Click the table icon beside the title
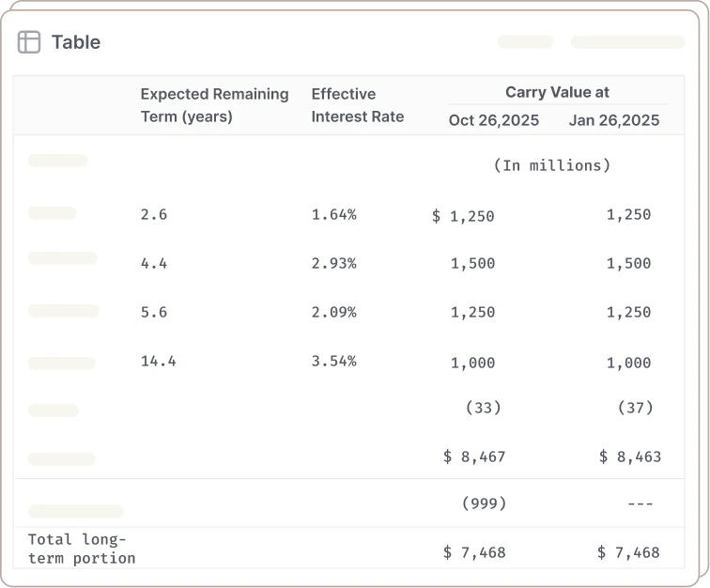This screenshot has height=588, width=710. [x=29, y=42]
